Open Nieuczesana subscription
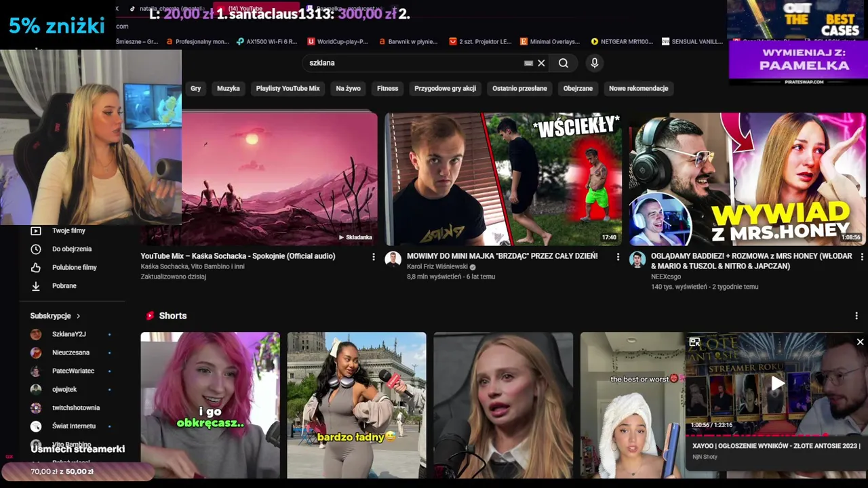The height and width of the screenshot is (488, 868). coord(71,352)
